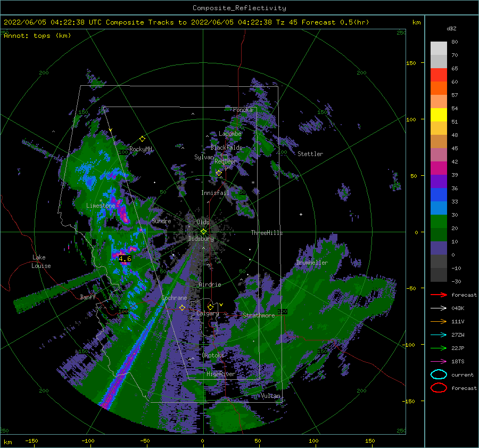Image resolution: width=479 pixels, height=448 pixels.
Task: Select the HighRiver label
Action: tap(221, 374)
